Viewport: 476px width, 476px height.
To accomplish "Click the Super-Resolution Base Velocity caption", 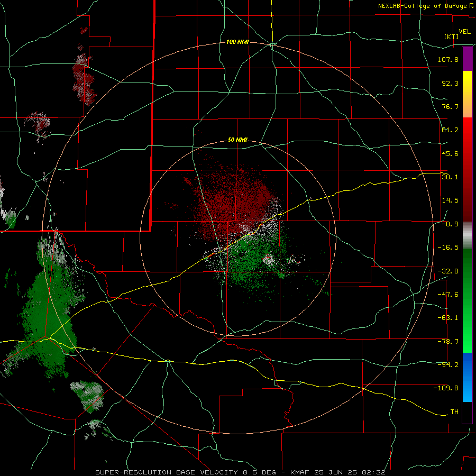I will coord(241,472).
